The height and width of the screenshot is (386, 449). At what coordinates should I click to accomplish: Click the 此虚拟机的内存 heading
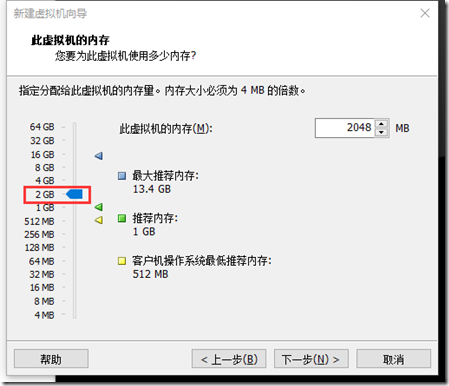coord(70,40)
